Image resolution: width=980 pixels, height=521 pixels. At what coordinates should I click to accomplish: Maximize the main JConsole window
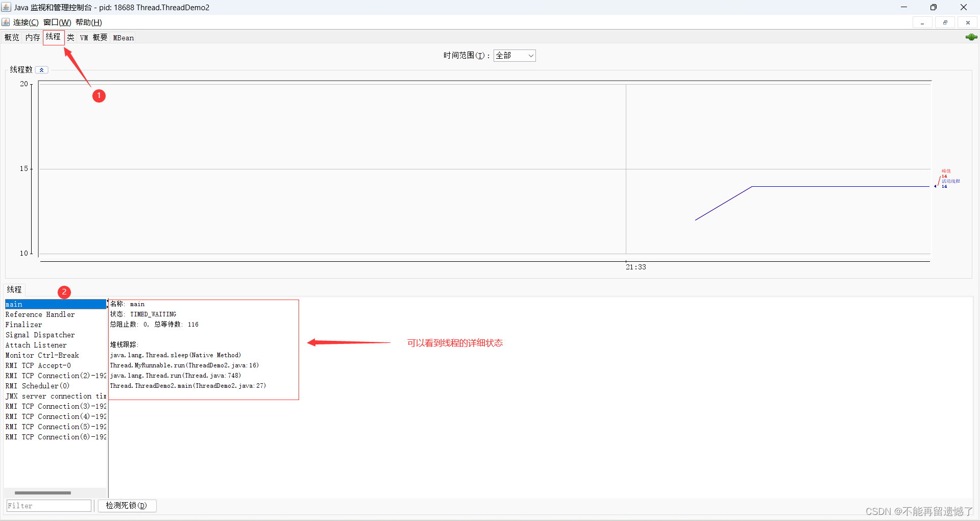(x=934, y=7)
